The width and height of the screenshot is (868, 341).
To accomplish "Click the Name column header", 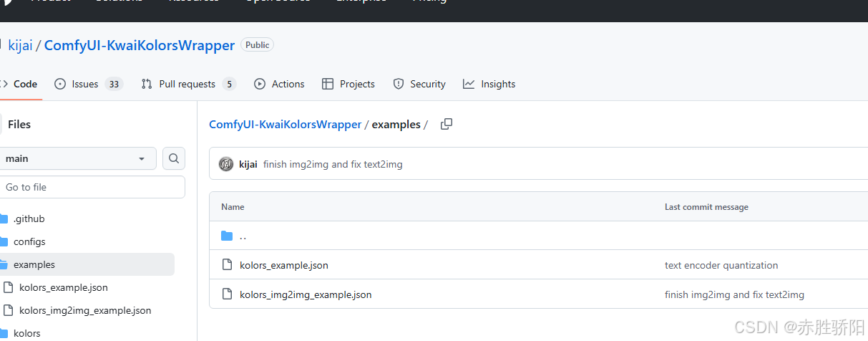I will click(x=233, y=207).
